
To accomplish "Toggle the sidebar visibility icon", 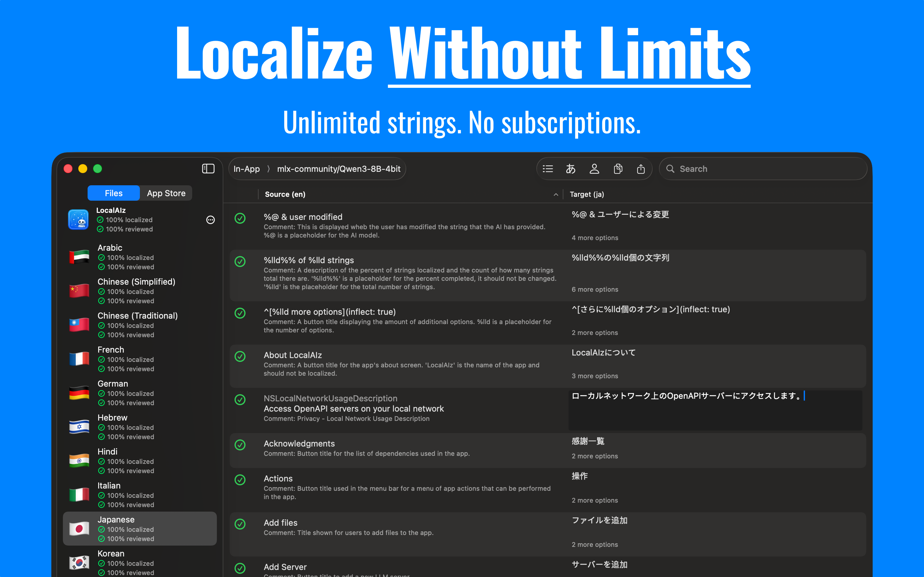I will click(208, 168).
